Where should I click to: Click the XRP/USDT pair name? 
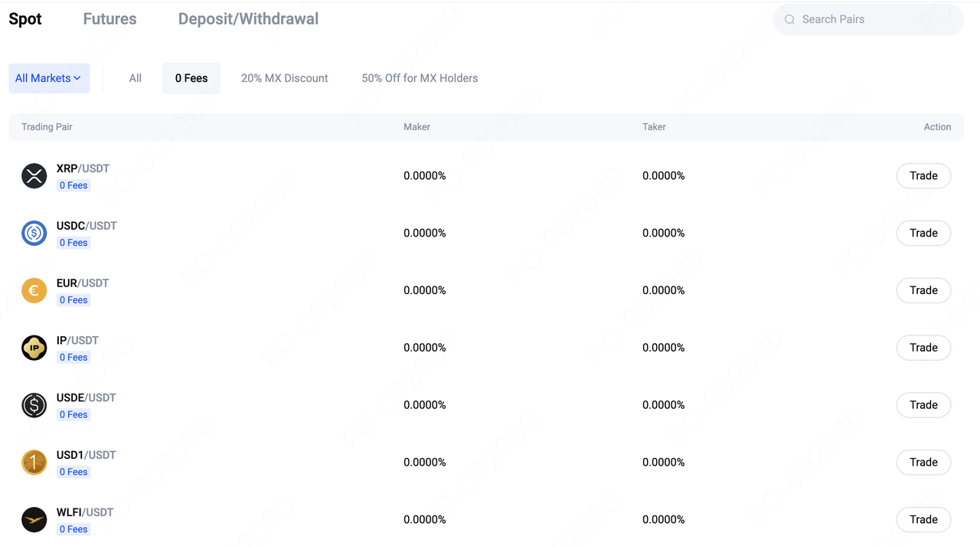pyautogui.click(x=83, y=168)
